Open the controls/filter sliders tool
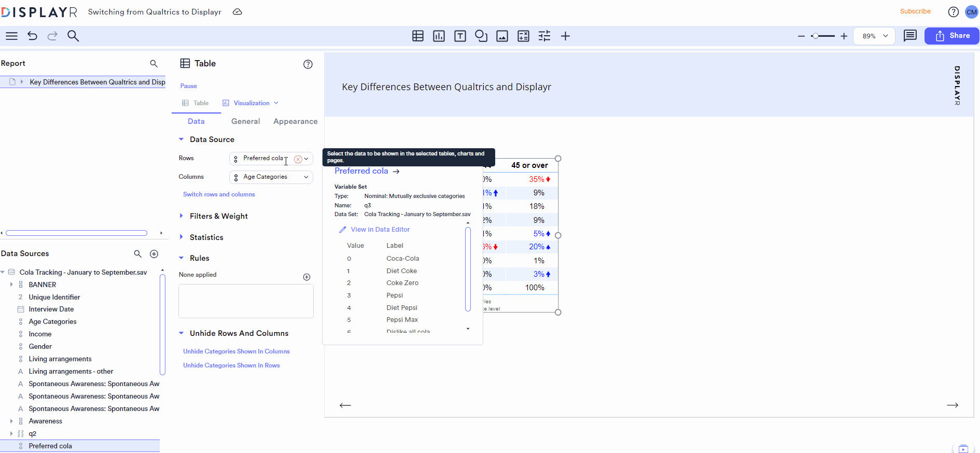980x453 pixels. pos(544,36)
